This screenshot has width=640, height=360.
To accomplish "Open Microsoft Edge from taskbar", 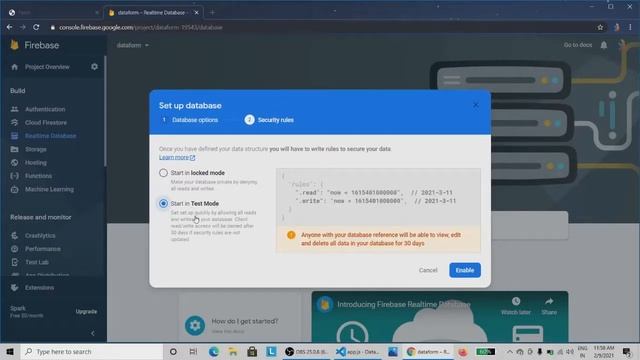I will [x=213, y=351].
